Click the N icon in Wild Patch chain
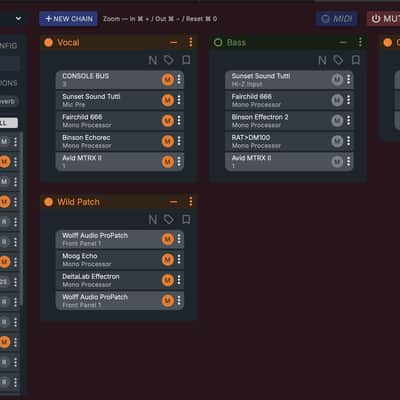This screenshot has width=400, height=400. 153,219
